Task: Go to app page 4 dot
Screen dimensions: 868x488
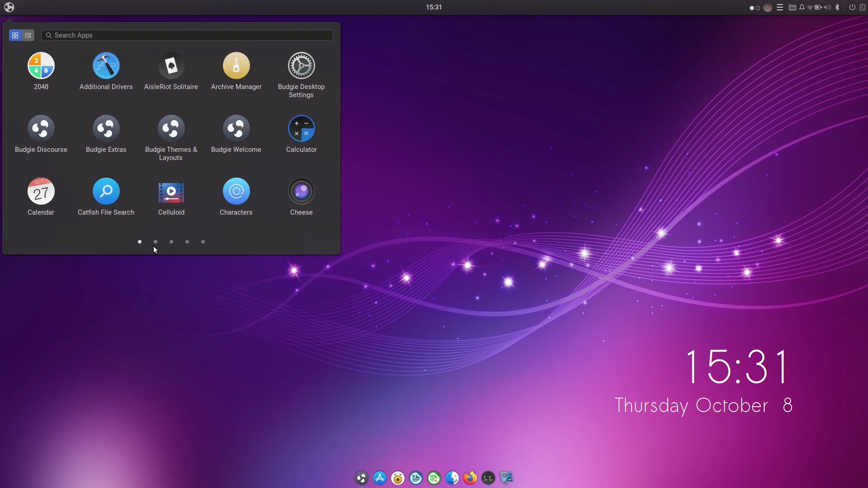Action: pos(187,242)
